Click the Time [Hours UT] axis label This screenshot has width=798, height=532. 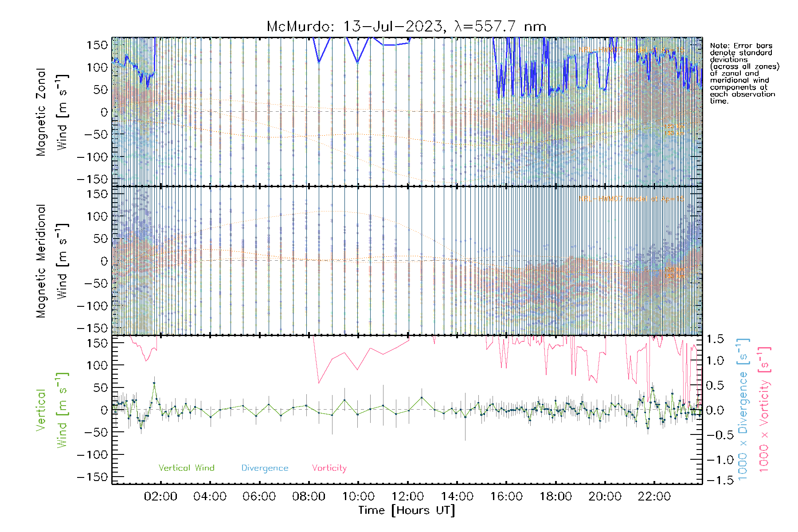tap(407, 510)
